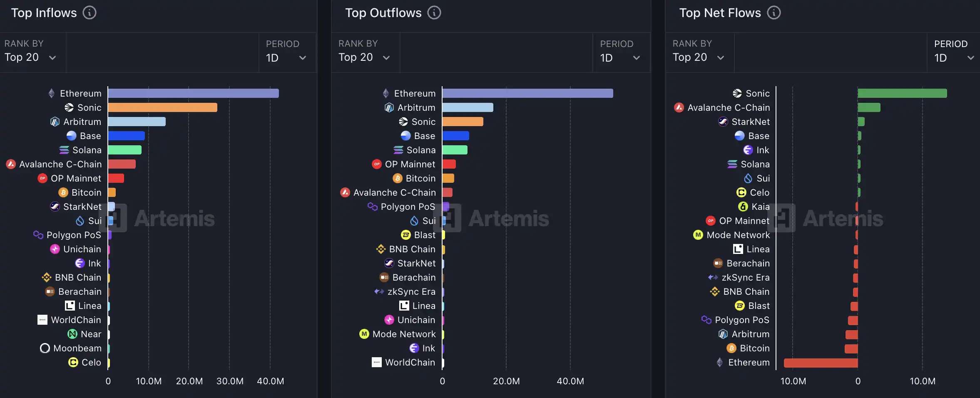Viewport: 980px width, 398px height.
Task: Click the zkSync Era label in Top Net Flows
Action: tap(746, 277)
